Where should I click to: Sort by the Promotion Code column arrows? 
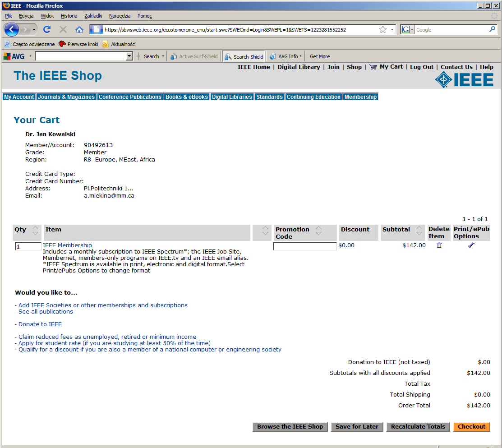pos(318,230)
